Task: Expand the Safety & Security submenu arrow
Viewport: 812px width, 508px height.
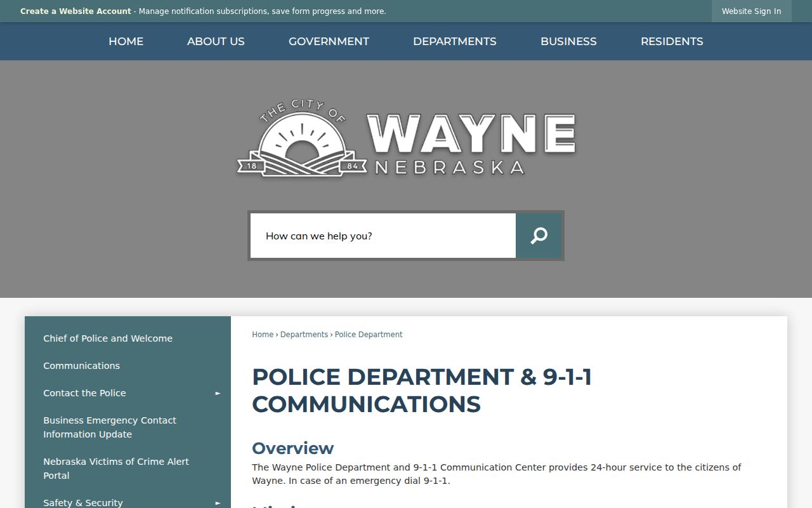Action: click(218, 503)
